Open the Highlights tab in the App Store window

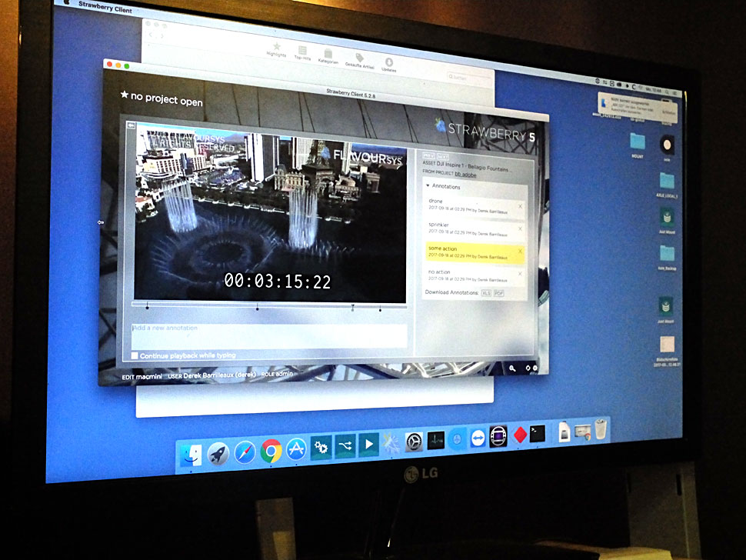(276, 50)
